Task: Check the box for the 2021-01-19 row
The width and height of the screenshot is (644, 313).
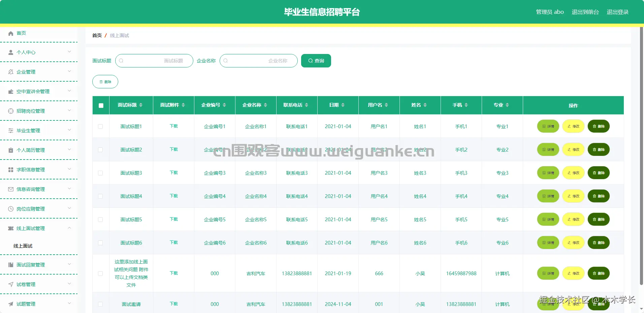Action: coord(100,274)
